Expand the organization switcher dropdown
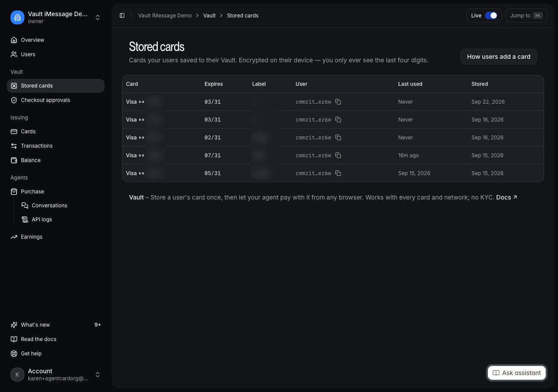This screenshot has height=392, width=558. coord(98,17)
